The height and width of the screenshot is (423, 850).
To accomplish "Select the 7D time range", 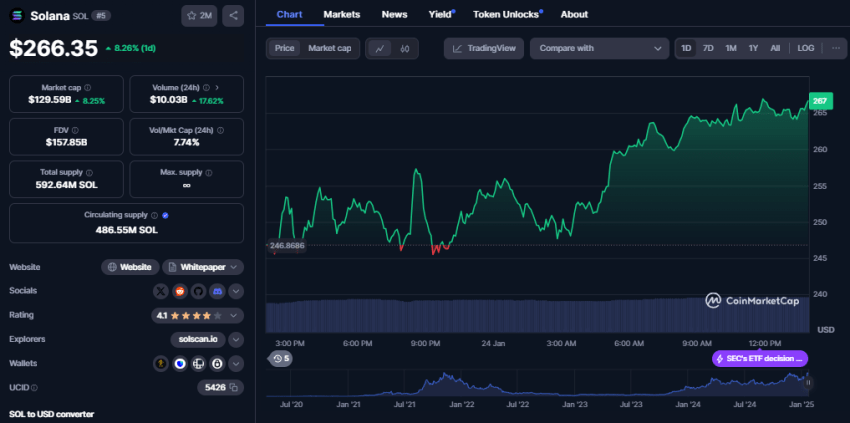I will click(x=708, y=48).
